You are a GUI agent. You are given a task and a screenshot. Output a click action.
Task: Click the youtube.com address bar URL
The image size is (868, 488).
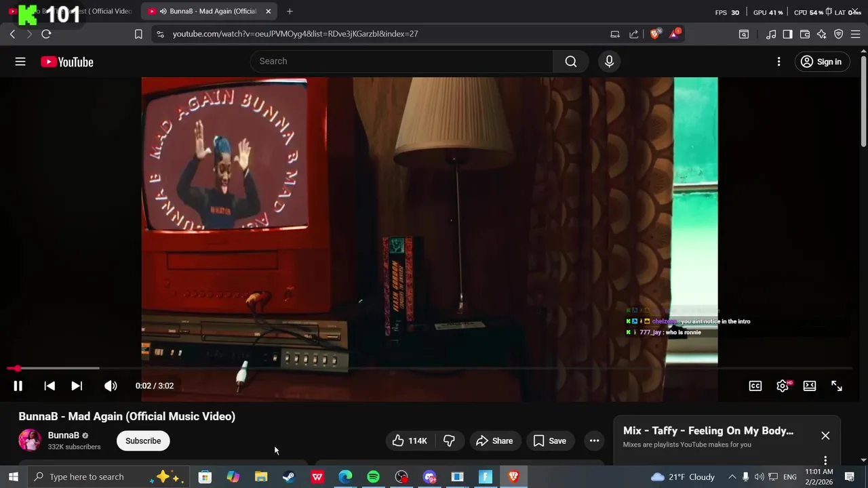(295, 34)
